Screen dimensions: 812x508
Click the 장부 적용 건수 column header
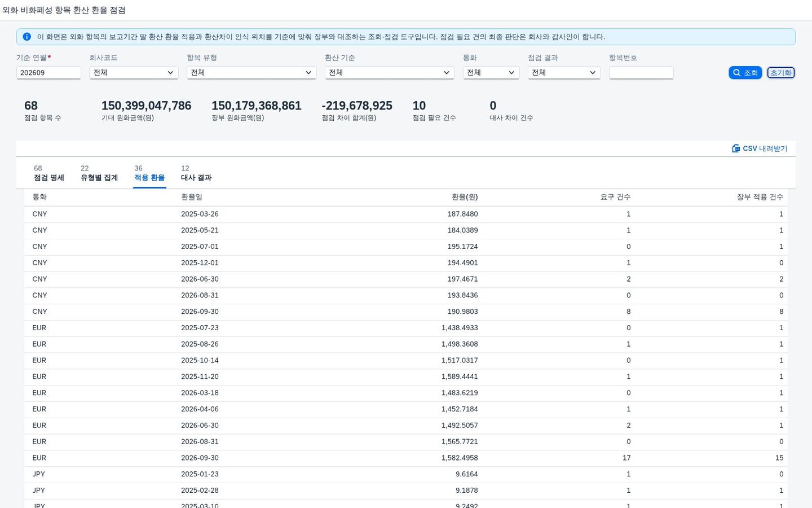point(760,197)
